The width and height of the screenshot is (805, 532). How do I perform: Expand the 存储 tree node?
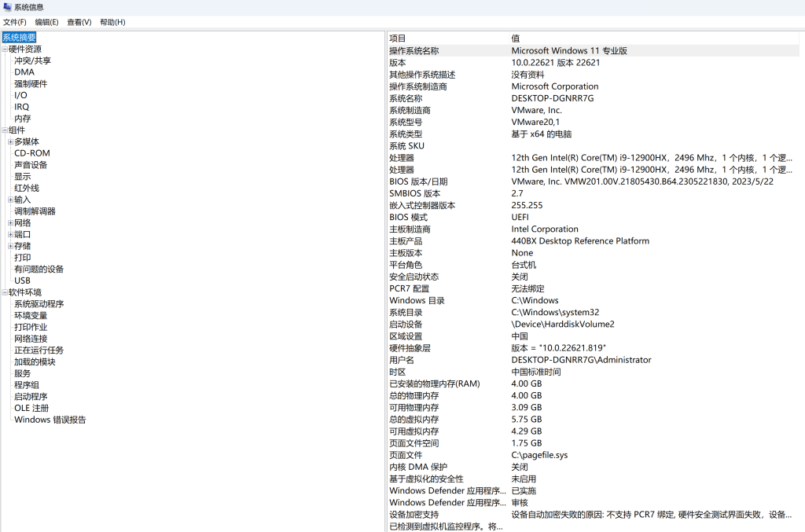coord(10,246)
